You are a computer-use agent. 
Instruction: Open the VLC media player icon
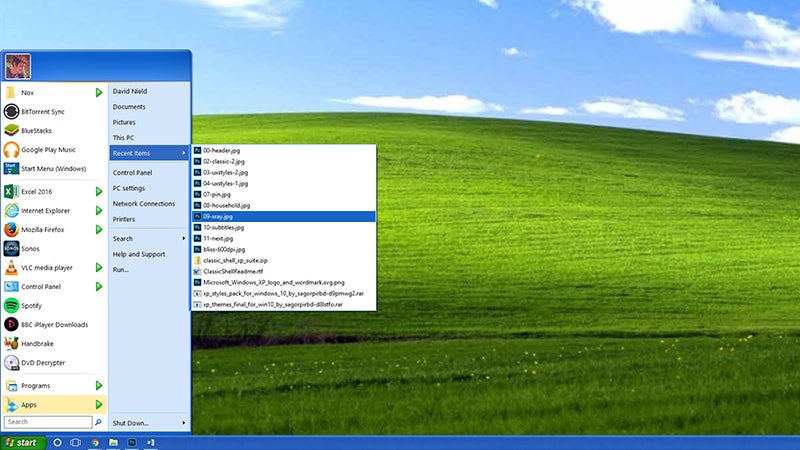pyautogui.click(x=12, y=267)
